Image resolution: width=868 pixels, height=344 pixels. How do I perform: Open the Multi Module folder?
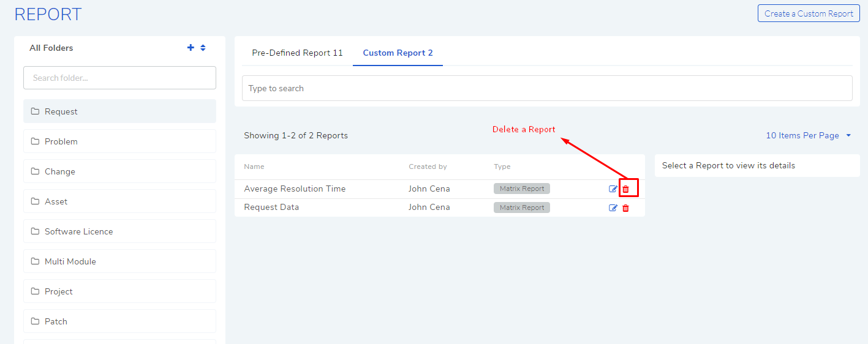point(119,261)
